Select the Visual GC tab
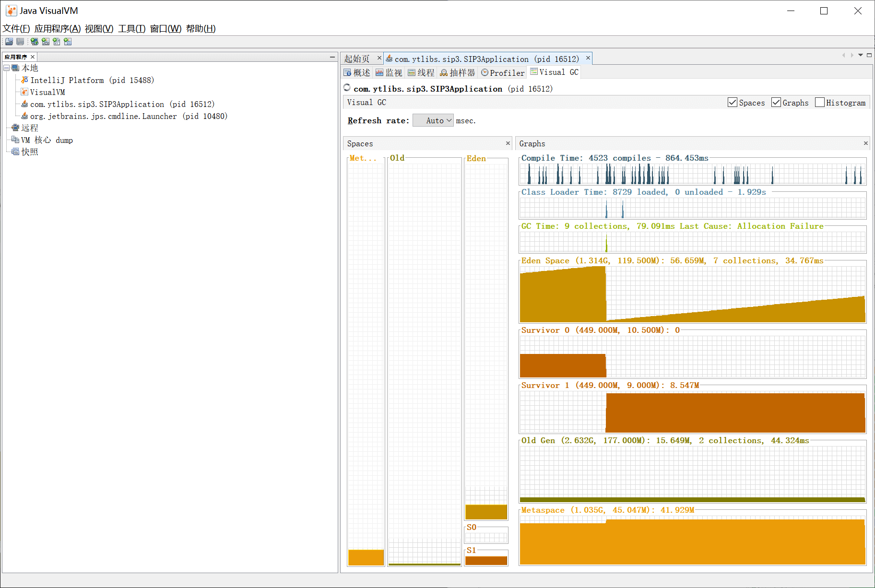This screenshot has width=875, height=588. tap(554, 72)
